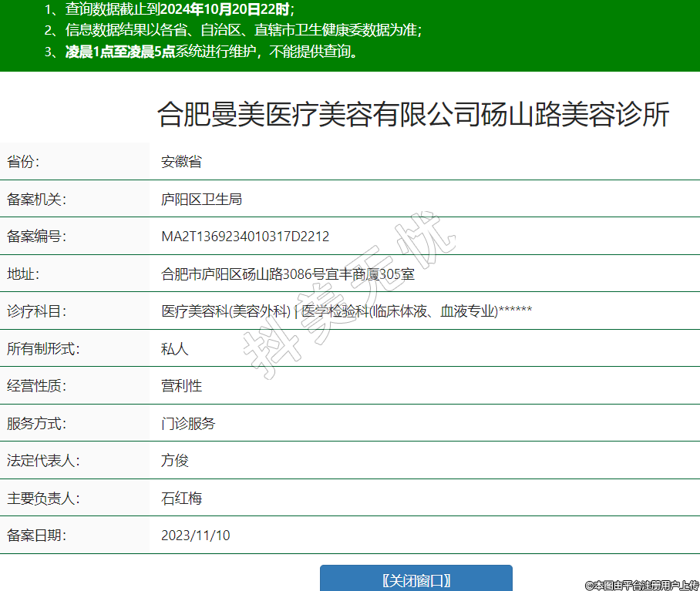Image resolution: width=700 pixels, height=591 pixels.
Task: Select the legal representative name 方俊
Action: click(174, 461)
